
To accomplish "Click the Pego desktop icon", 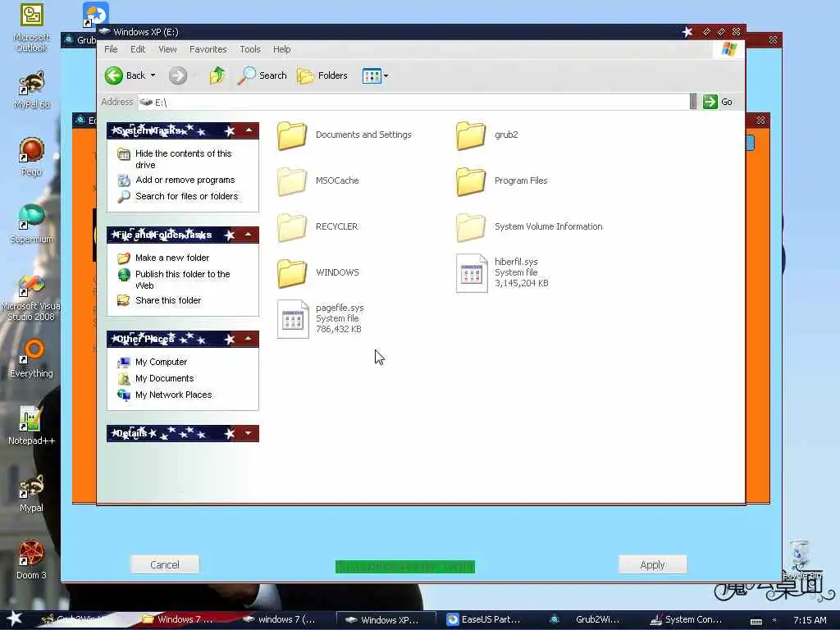I will pyautogui.click(x=31, y=157).
